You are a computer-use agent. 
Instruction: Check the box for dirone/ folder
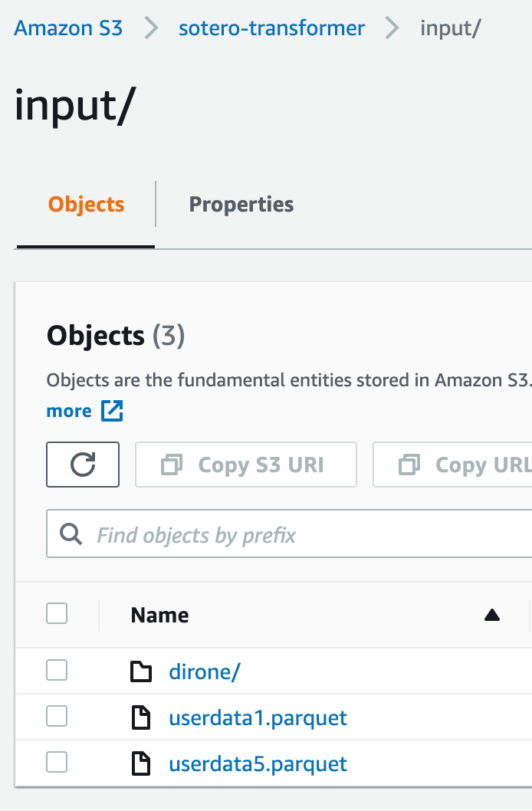coord(57,671)
